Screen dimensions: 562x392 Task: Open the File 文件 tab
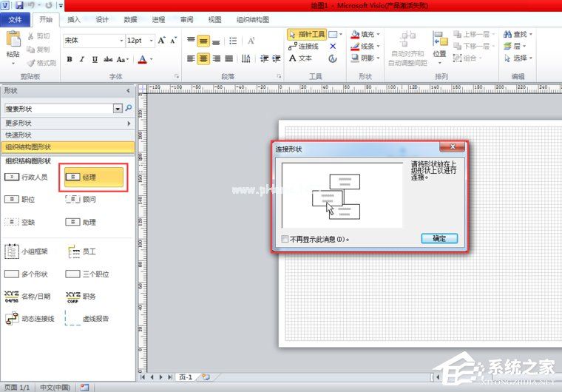[x=15, y=20]
